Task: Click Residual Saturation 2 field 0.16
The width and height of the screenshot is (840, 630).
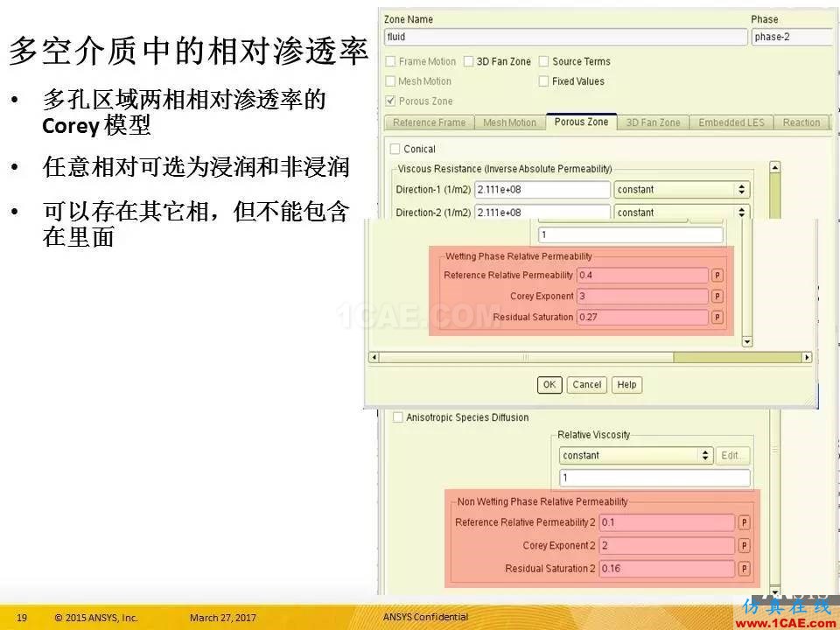Action: pos(667,569)
